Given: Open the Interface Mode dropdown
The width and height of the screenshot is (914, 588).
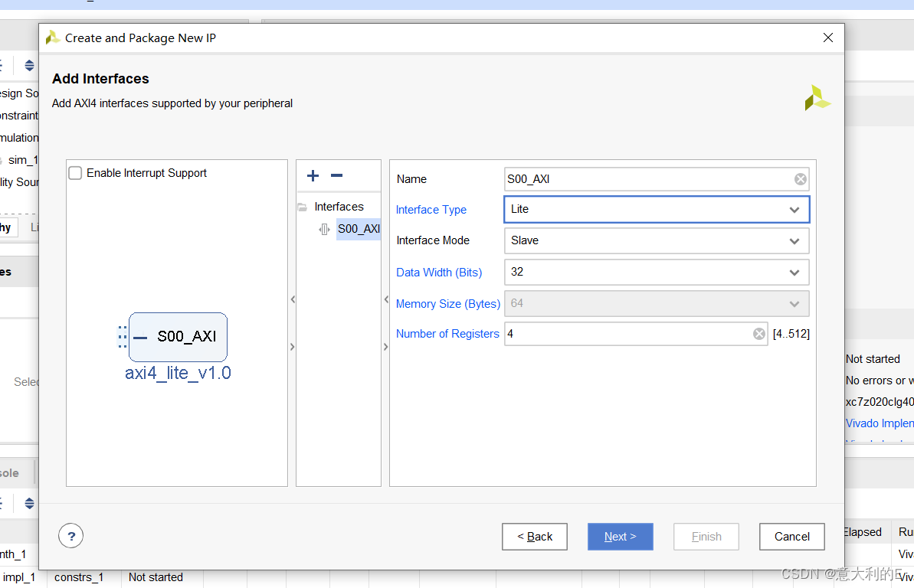Looking at the screenshot, I should click(x=657, y=240).
